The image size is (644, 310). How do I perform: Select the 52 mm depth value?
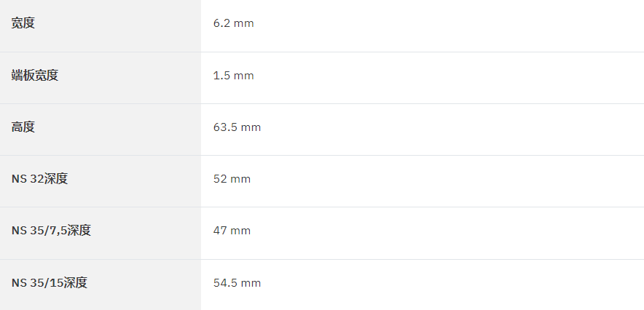click(x=232, y=179)
